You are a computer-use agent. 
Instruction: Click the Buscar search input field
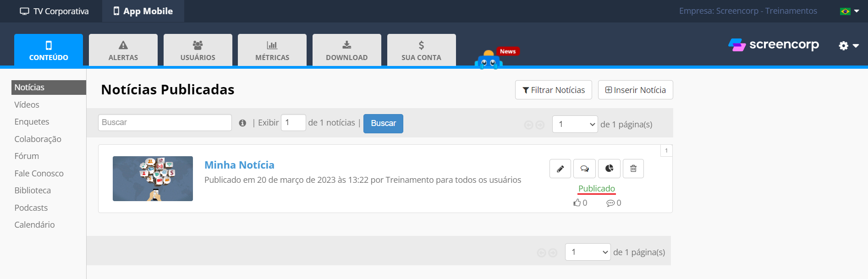[x=165, y=122]
